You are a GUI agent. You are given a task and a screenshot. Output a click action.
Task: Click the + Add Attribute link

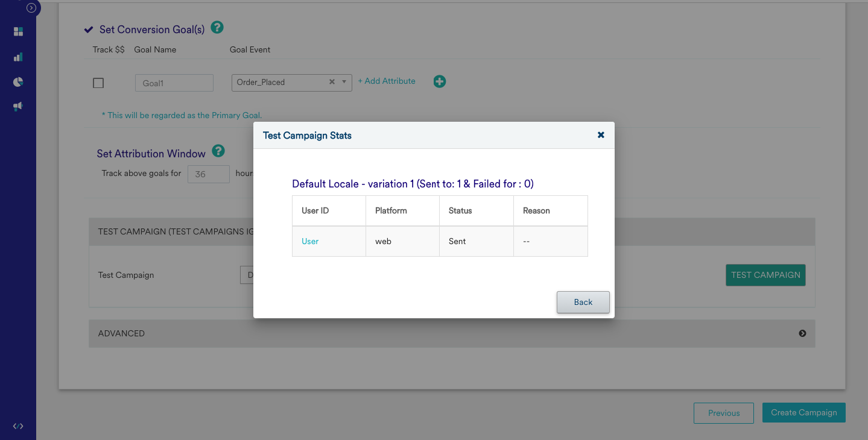(x=387, y=81)
